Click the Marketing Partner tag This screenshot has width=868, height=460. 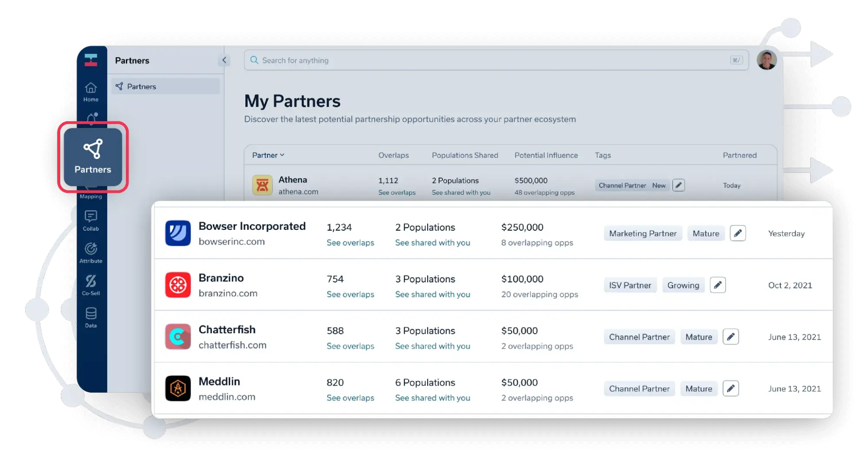coord(642,233)
